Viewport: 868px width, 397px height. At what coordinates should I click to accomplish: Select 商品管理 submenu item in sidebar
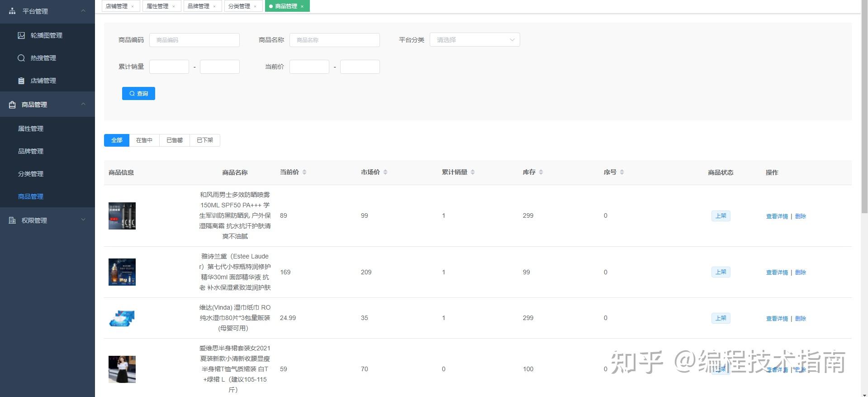(x=47, y=196)
